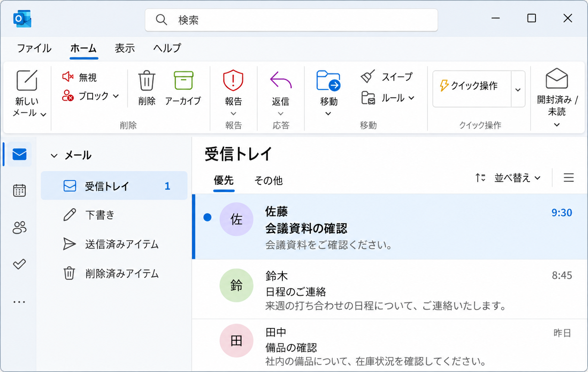This screenshot has width=588, height=372.
Task: Click the スイープ broom icon
Action: pyautogui.click(x=368, y=76)
